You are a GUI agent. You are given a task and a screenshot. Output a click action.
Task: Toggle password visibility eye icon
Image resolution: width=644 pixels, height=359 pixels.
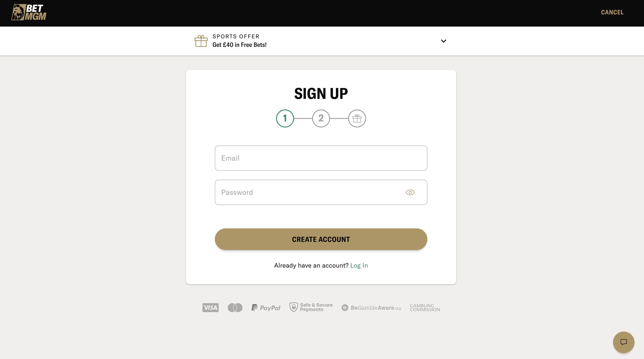pos(410,192)
